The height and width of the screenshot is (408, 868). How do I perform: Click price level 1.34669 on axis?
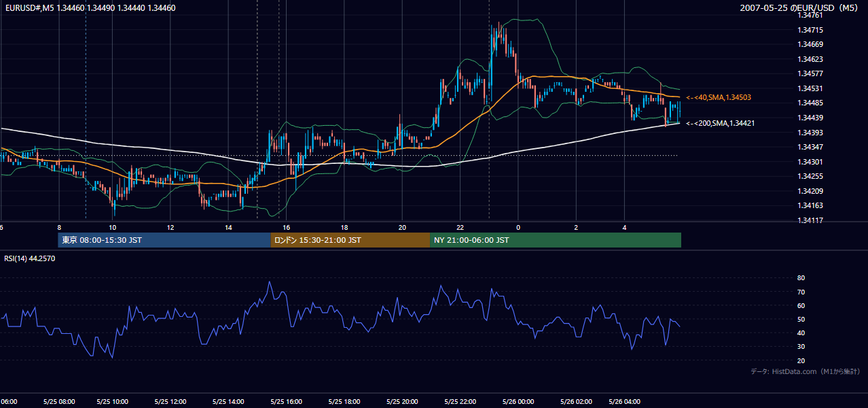[x=810, y=44]
